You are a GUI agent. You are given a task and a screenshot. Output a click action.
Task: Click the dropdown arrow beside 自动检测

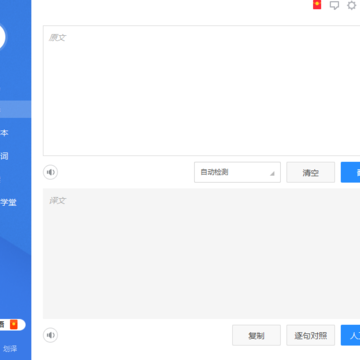tap(272, 174)
